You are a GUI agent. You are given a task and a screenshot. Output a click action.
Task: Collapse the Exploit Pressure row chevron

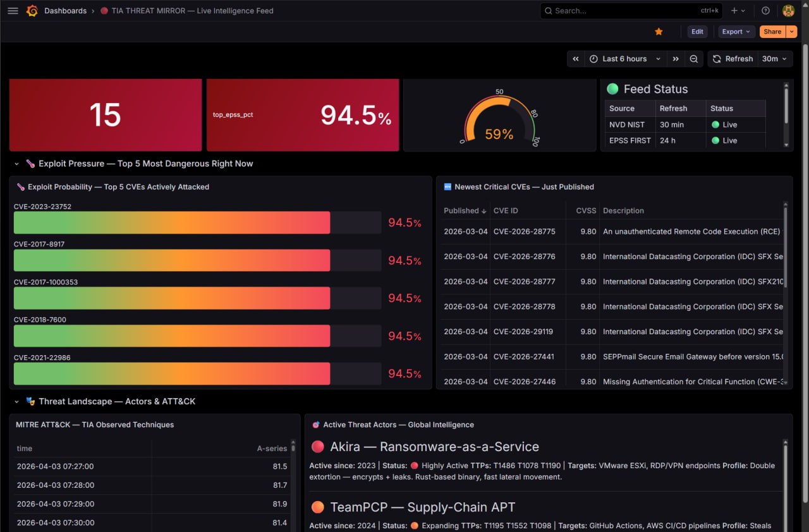(x=15, y=163)
